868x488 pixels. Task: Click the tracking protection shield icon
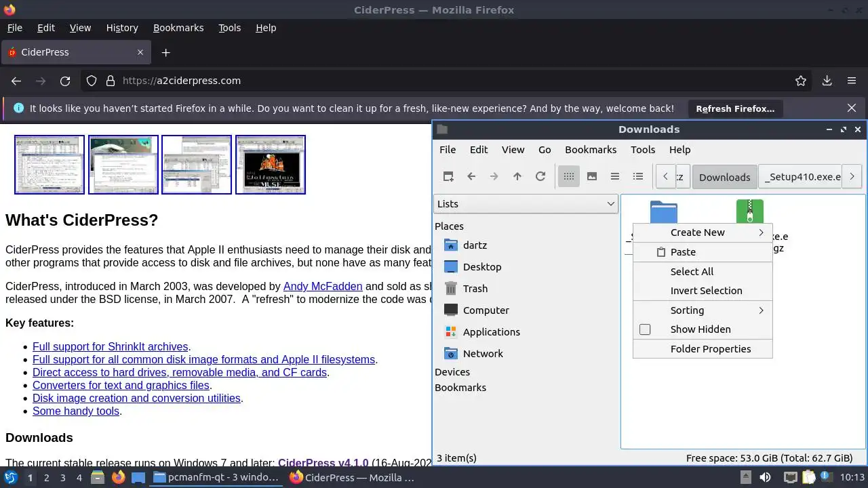coord(92,81)
